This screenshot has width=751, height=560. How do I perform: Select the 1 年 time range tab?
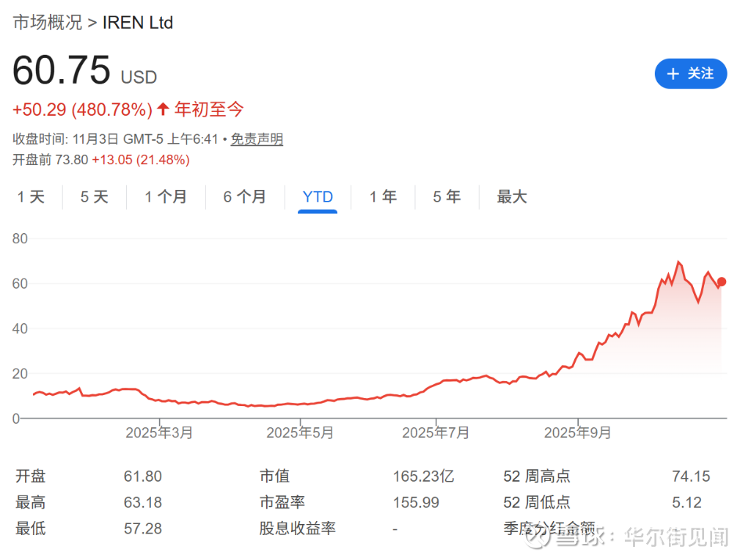pos(383,196)
